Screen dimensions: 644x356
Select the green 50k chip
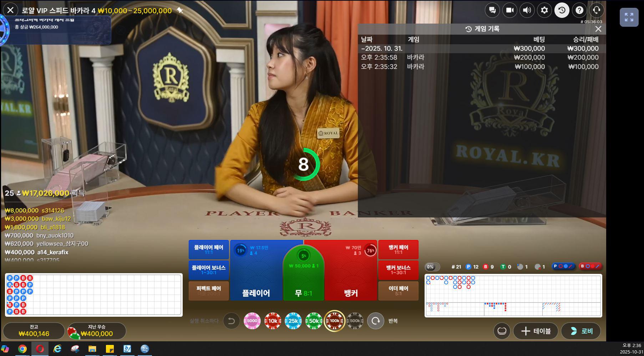tap(314, 321)
